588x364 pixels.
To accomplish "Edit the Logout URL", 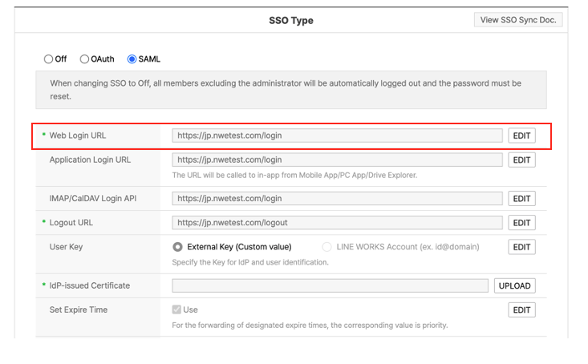I will (521, 222).
